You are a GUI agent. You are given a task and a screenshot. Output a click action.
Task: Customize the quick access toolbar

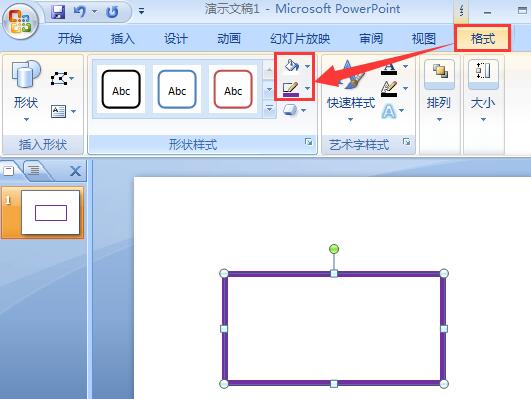tap(142, 12)
